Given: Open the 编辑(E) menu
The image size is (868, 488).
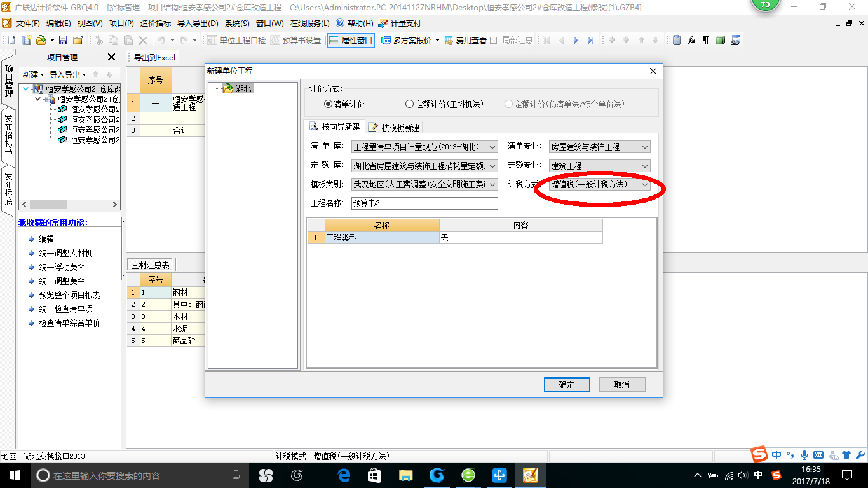Looking at the screenshot, I should [x=58, y=24].
